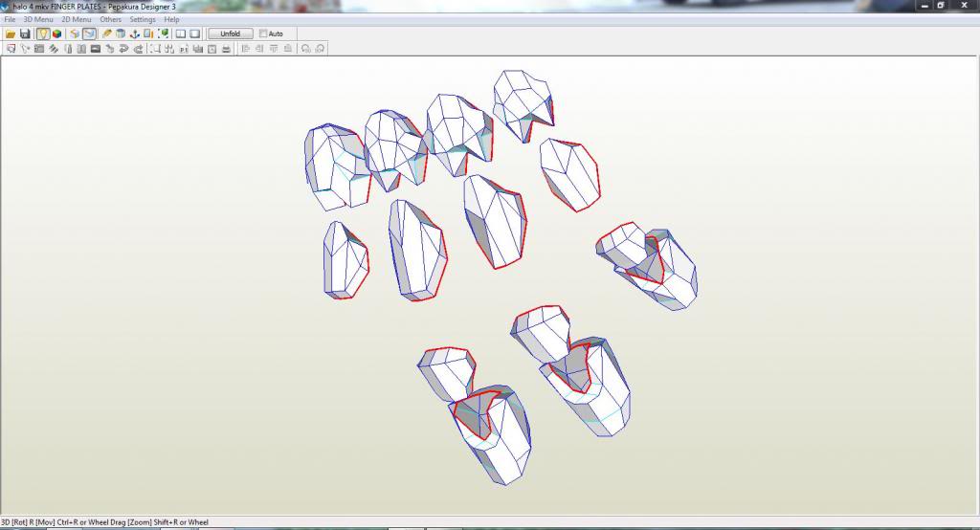
Task: Toggle the light bulb lighting icon
Action: click(43, 33)
